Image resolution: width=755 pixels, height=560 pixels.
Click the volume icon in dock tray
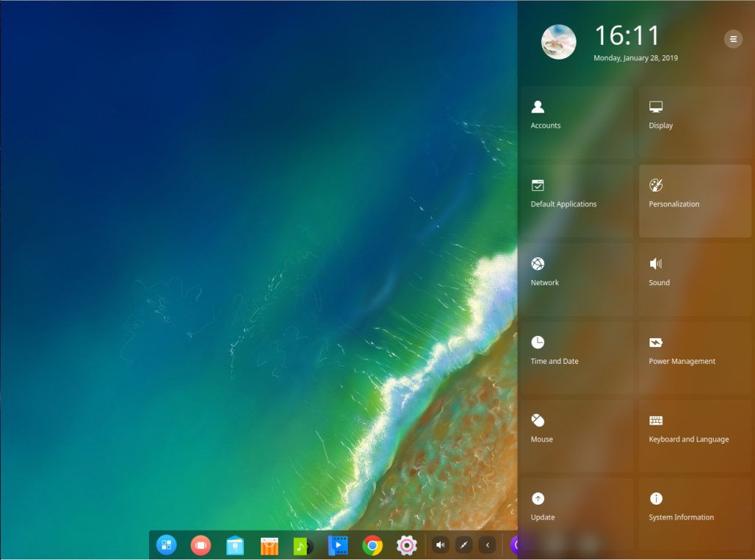point(440,545)
